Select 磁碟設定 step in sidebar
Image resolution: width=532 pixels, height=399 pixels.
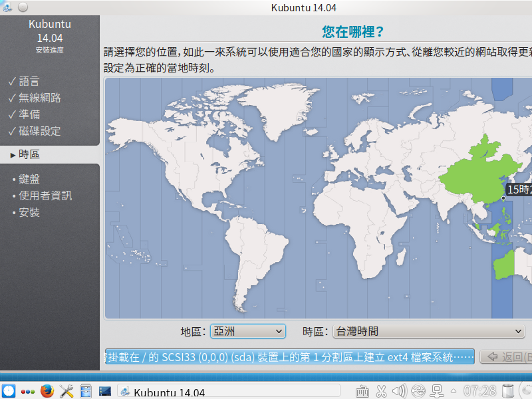point(40,131)
